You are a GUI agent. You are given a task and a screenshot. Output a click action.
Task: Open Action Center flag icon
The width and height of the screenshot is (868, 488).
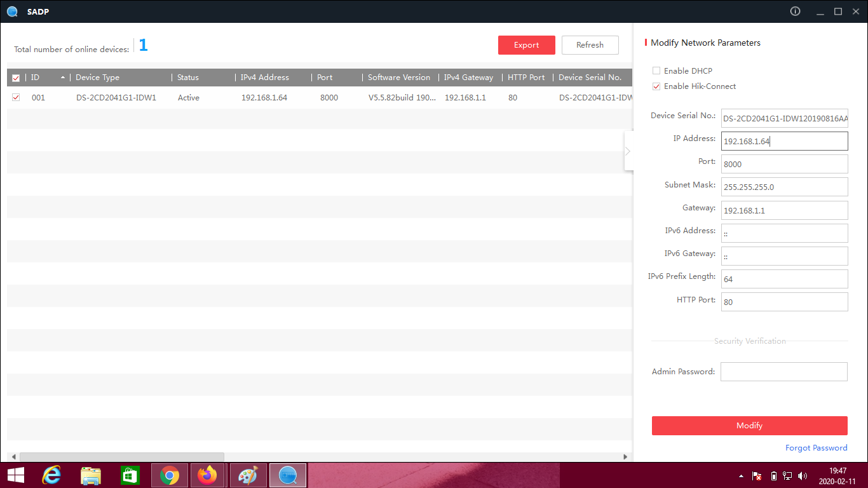757,475
